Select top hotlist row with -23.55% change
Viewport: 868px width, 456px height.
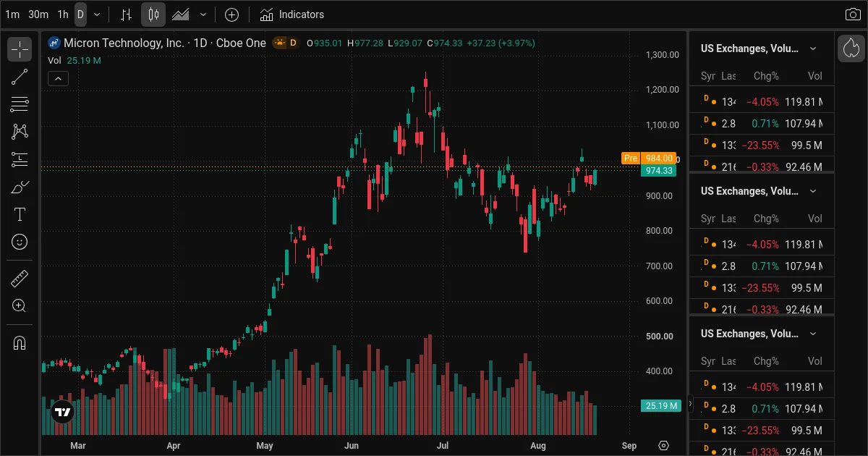762,145
